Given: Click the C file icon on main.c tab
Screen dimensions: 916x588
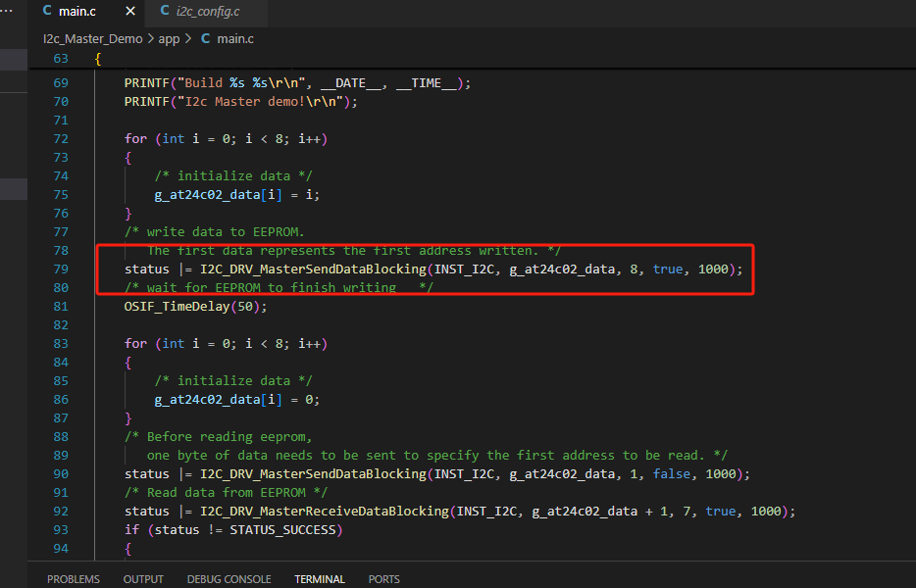Looking at the screenshot, I should coord(47,11).
